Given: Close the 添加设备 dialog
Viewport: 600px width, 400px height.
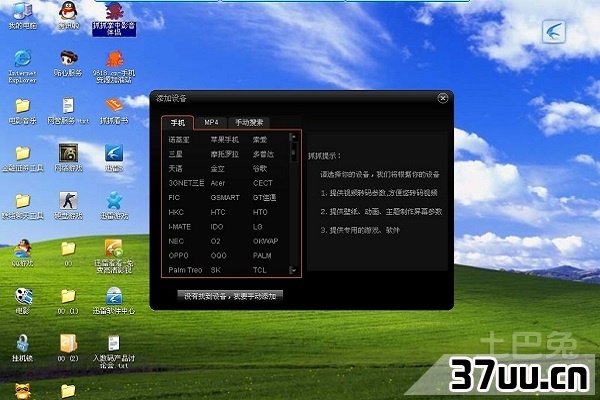Looking at the screenshot, I should point(443,98).
